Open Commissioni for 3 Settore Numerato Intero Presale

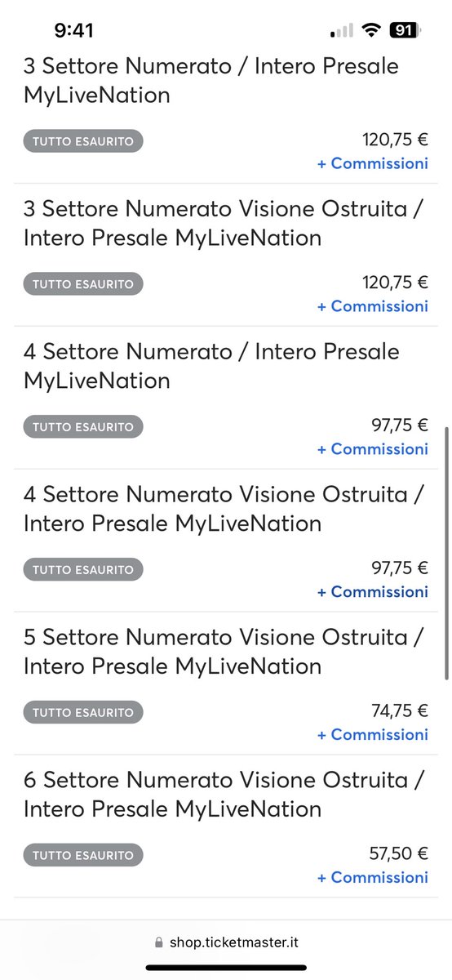[372, 163]
